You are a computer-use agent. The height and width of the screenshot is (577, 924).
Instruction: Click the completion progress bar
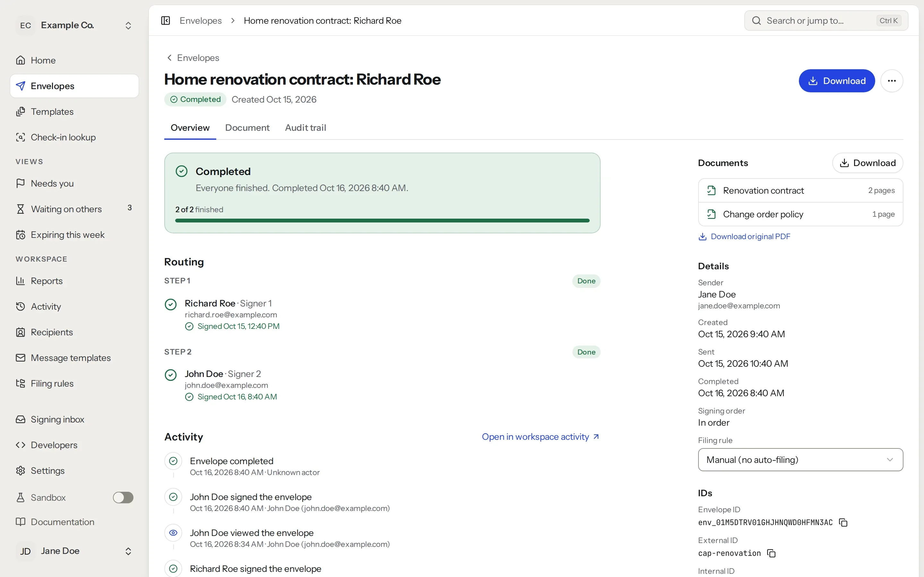[x=382, y=221]
